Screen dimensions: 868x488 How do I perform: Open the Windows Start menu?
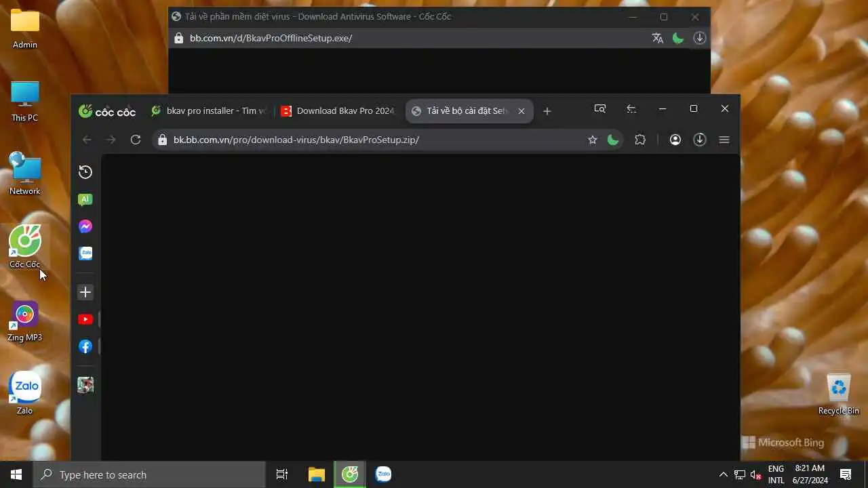(x=16, y=474)
